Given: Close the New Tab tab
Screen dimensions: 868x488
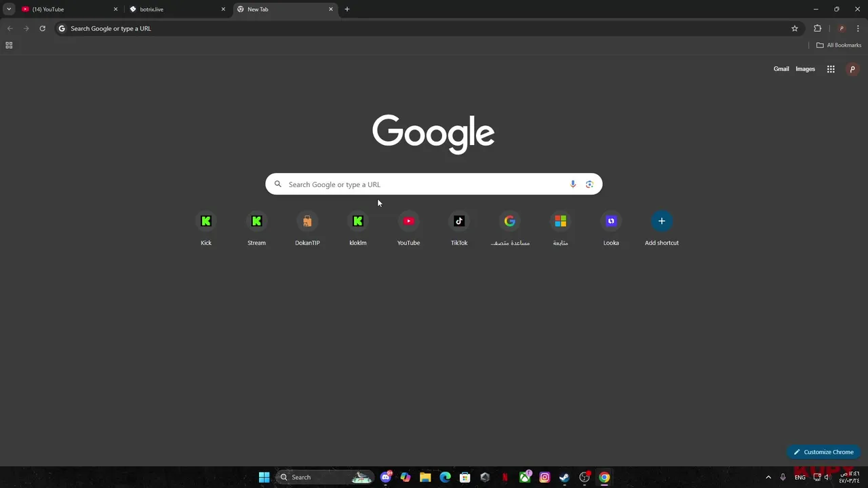Looking at the screenshot, I should tap(331, 9).
